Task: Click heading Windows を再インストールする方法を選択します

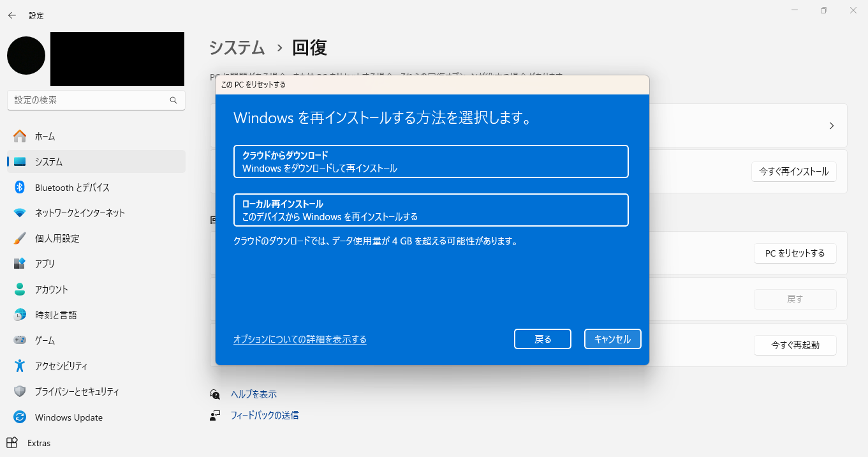Action: [383, 118]
